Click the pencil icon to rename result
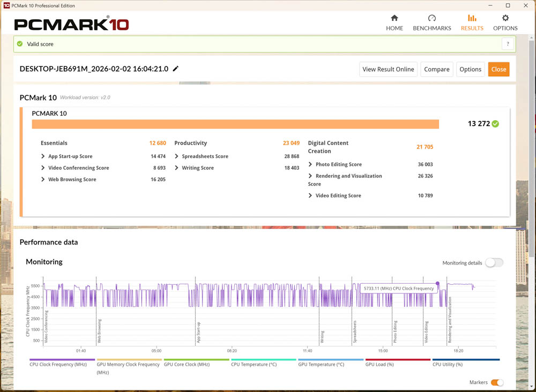This screenshot has height=392, width=536. 176,69
